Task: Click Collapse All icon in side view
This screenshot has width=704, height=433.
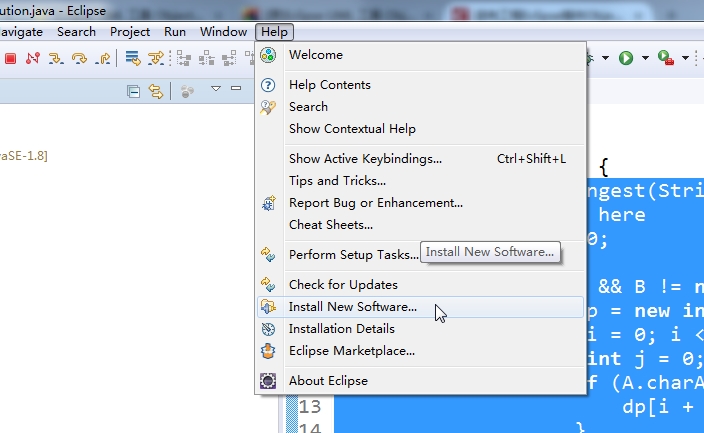Action: coord(133,92)
